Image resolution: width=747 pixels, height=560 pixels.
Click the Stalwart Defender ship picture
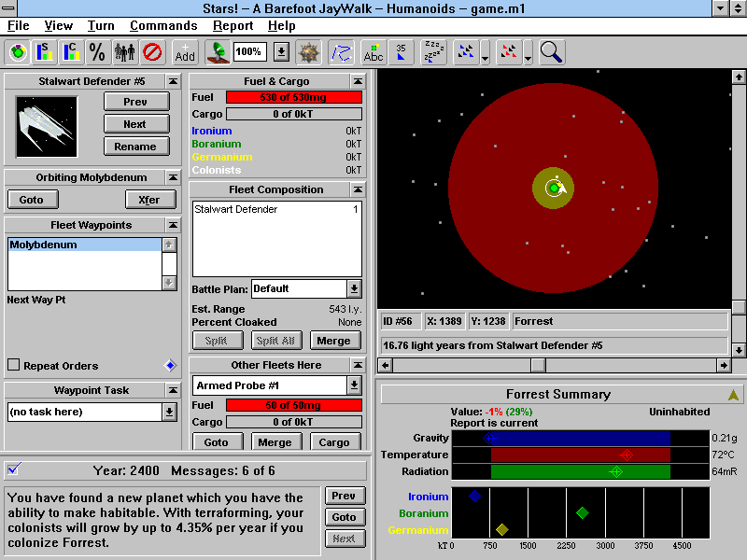[47, 127]
